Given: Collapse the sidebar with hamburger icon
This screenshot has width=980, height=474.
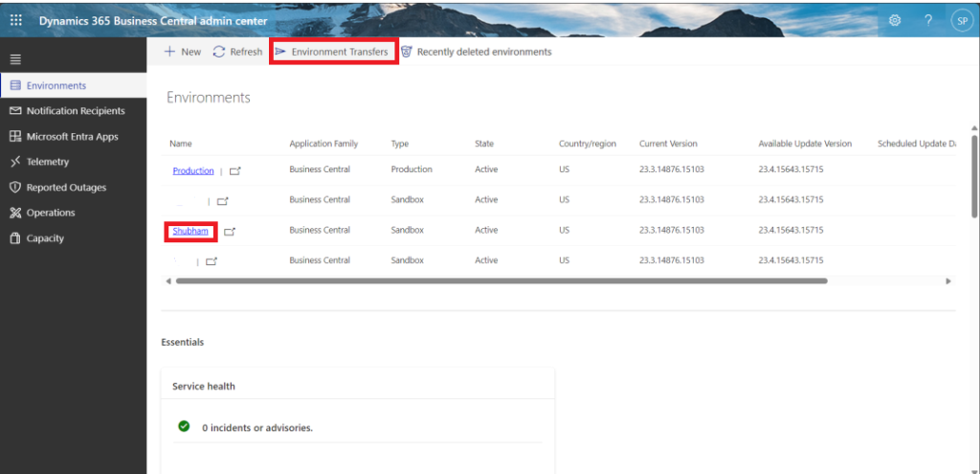Looking at the screenshot, I should point(15,59).
